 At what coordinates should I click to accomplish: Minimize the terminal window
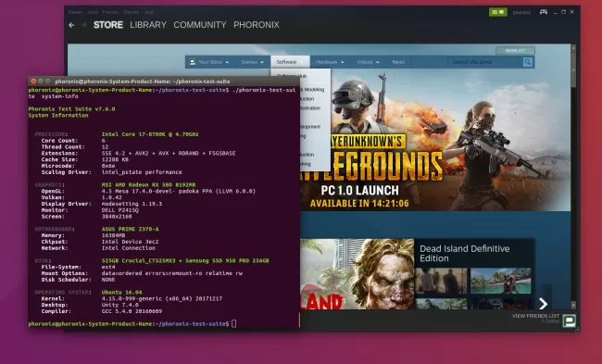(x=41, y=82)
